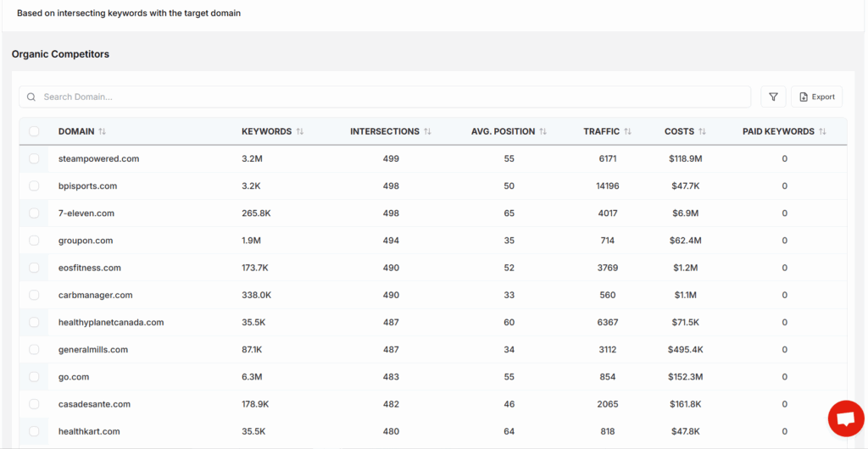
Task: Click the generalmills.com domain
Action: pyautogui.click(x=93, y=350)
